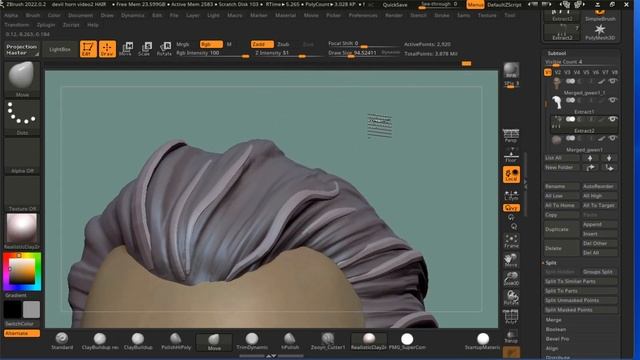Open the current Move brush thumbnail
The width and height of the screenshot is (640, 360).
[22, 79]
